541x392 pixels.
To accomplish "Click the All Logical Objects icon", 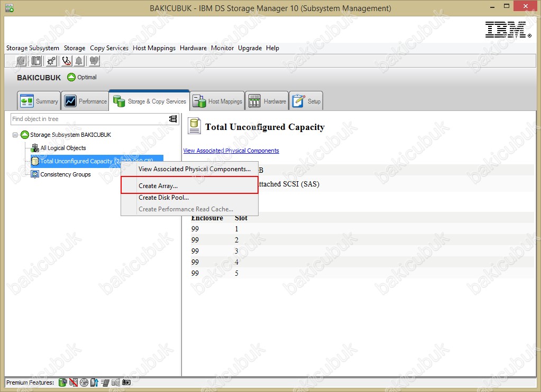I will [35, 148].
